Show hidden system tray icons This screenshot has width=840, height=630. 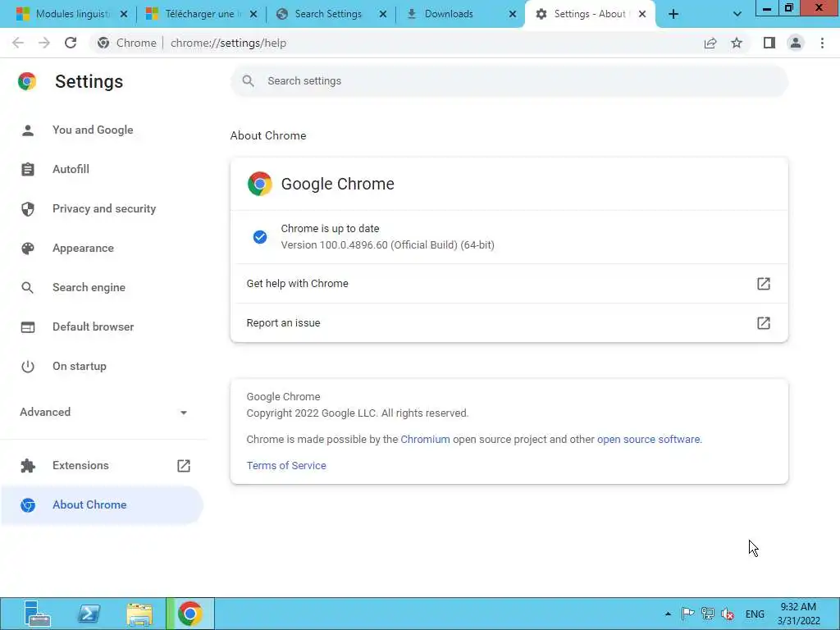pyautogui.click(x=668, y=614)
